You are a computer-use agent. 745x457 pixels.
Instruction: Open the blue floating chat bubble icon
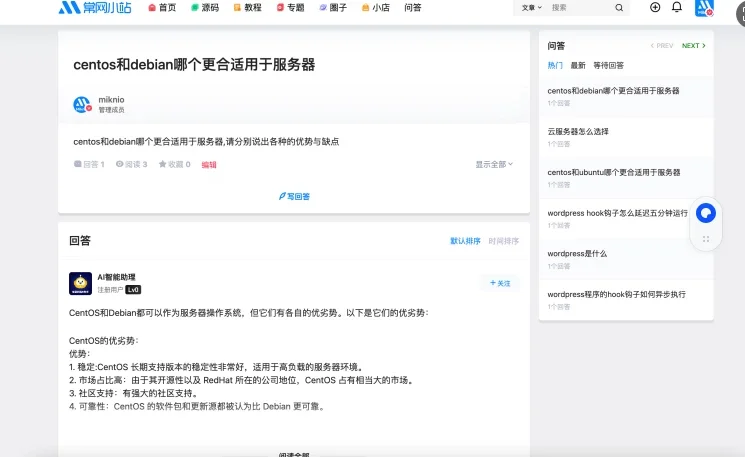click(x=706, y=213)
